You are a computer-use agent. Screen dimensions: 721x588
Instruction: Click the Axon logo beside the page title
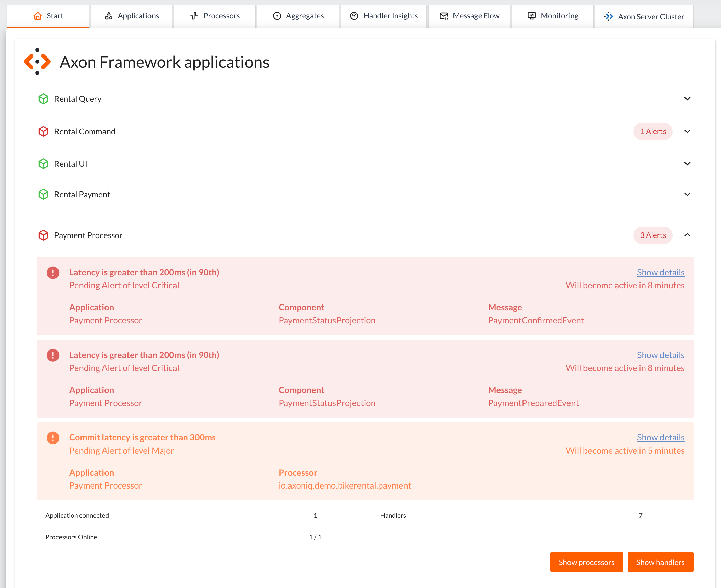pyautogui.click(x=37, y=62)
